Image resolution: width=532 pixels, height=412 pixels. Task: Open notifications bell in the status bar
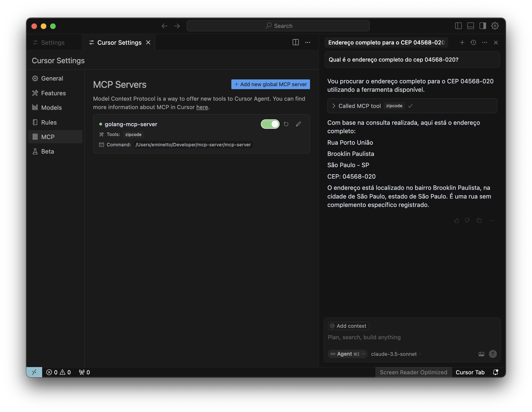click(495, 372)
